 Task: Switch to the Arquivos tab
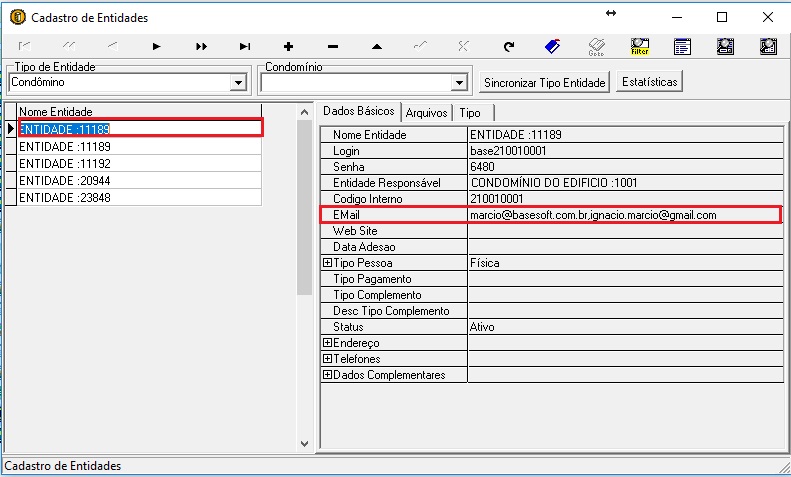(426, 113)
